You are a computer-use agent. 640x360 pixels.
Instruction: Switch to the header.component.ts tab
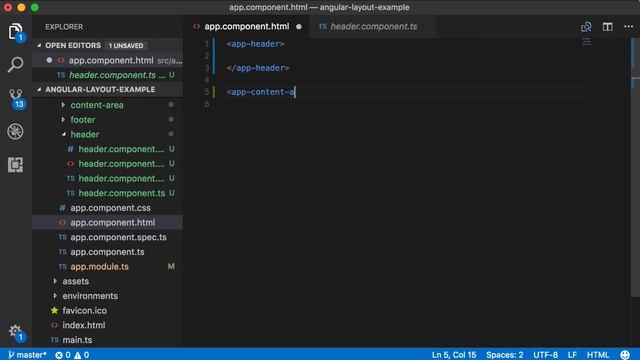pos(373,27)
